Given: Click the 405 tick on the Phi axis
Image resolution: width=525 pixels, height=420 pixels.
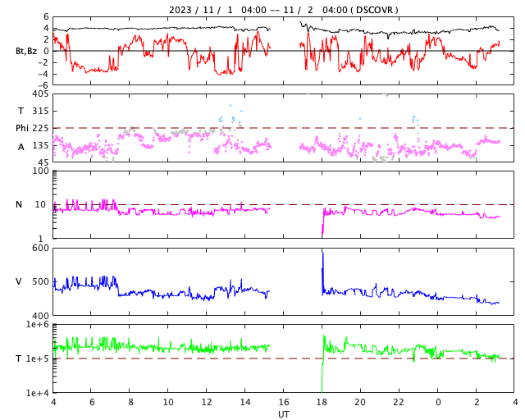Looking at the screenshot, I should 40,94.
